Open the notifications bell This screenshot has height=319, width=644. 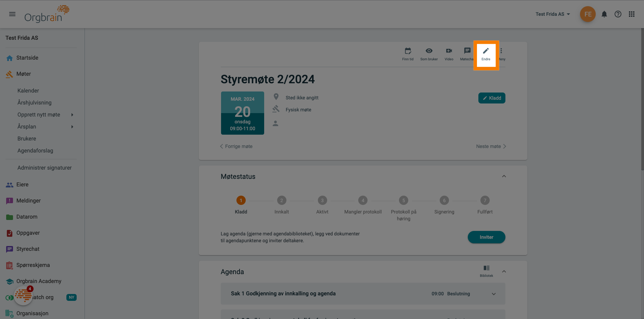tap(604, 14)
